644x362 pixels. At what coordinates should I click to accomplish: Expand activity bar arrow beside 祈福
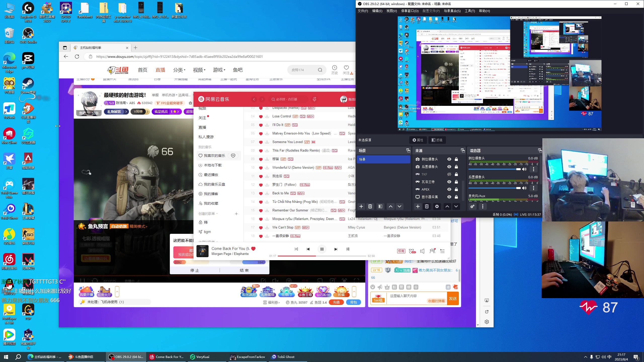(354, 292)
